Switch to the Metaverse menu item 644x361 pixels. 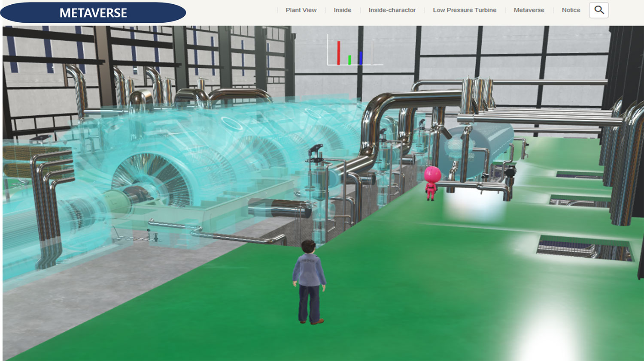529,10
